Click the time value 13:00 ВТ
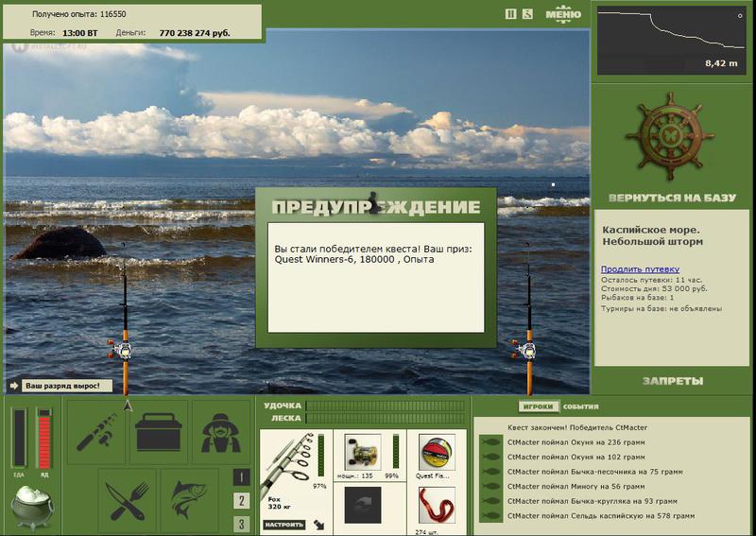The width and height of the screenshot is (756, 536). pos(80,33)
